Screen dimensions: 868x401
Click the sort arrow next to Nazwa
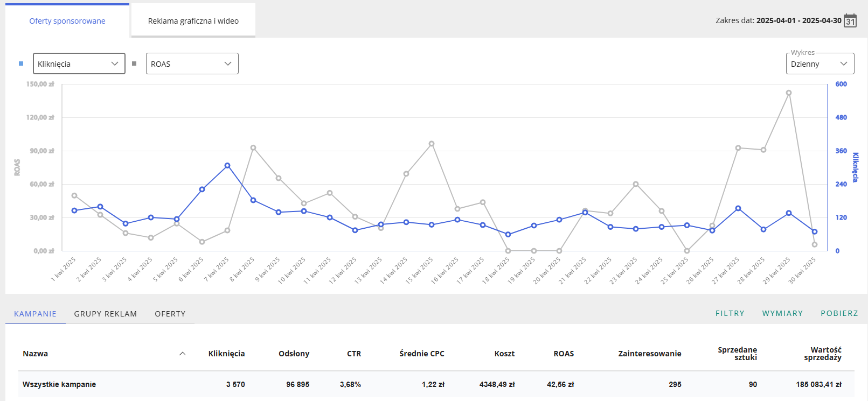182,354
